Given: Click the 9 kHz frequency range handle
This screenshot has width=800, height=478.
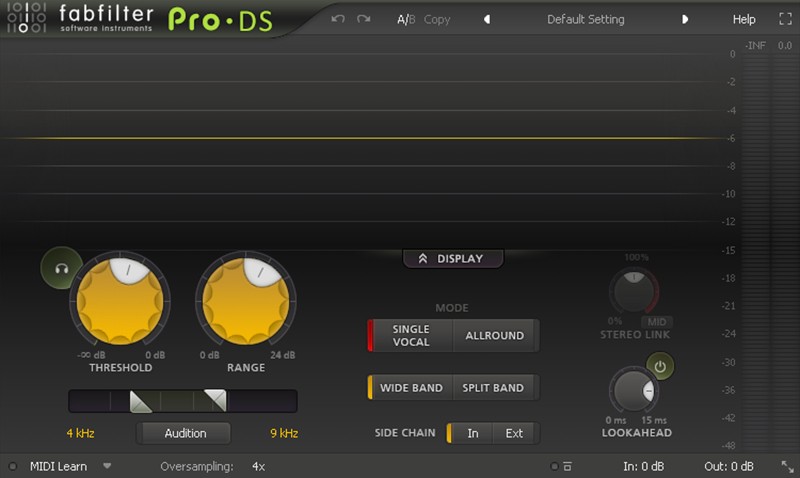Looking at the screenshot, I should coord(216,400).
